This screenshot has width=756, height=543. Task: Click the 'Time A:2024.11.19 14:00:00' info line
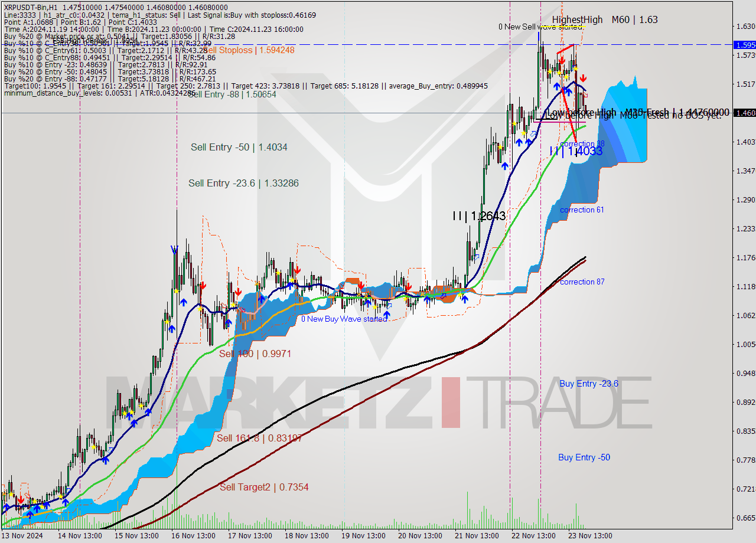(153, 29)
